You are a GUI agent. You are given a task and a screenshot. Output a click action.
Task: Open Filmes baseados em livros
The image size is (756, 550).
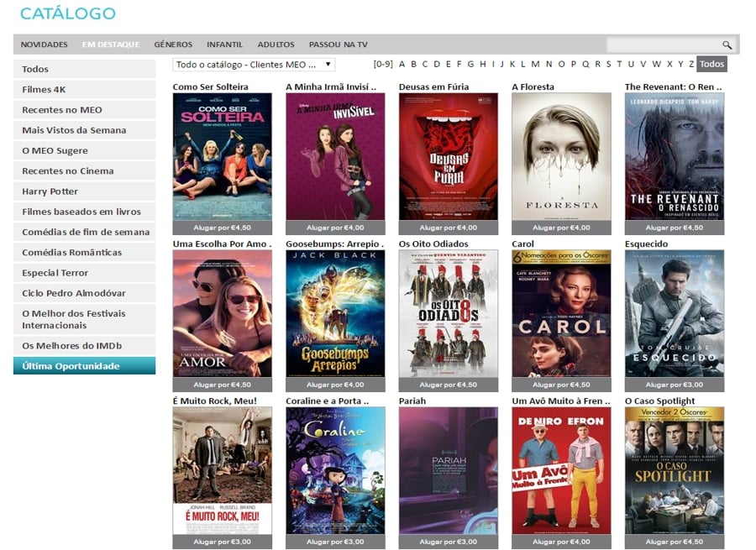(84, 212)
